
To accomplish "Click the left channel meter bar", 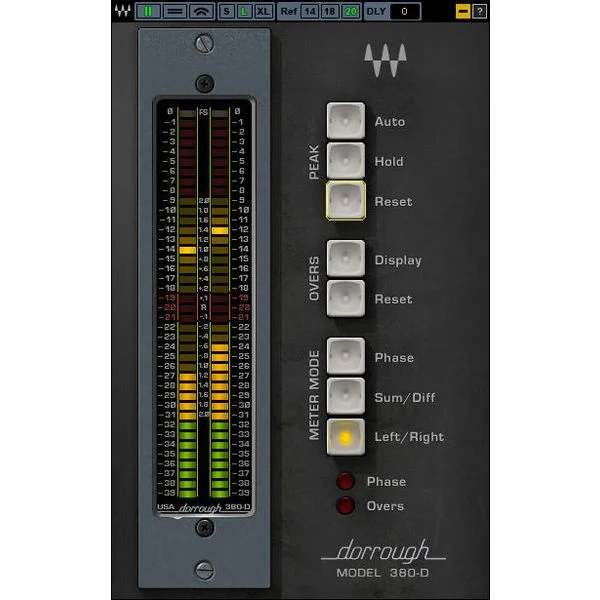I will coord(188,302).
